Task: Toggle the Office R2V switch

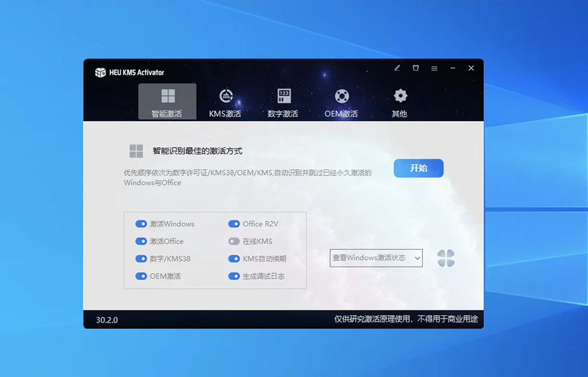Action: tap(234, 224)
